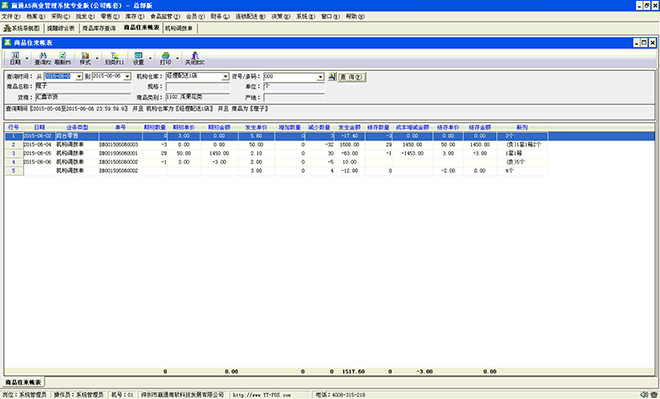The width and height of the screenshot is (660, 399).
Task: Open the 零售 menu
Action: (110, 16)
